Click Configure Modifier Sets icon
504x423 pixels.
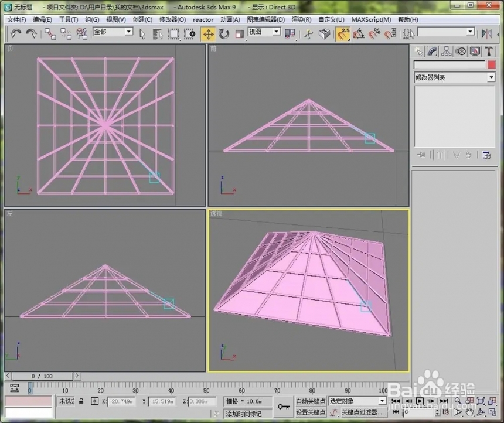tap(486, 156)
